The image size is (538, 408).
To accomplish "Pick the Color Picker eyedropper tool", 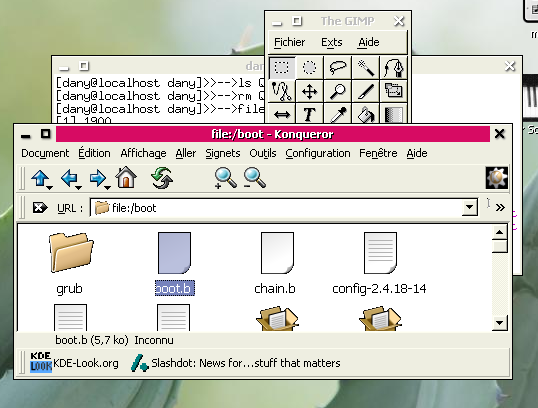I will pos(338,114).
